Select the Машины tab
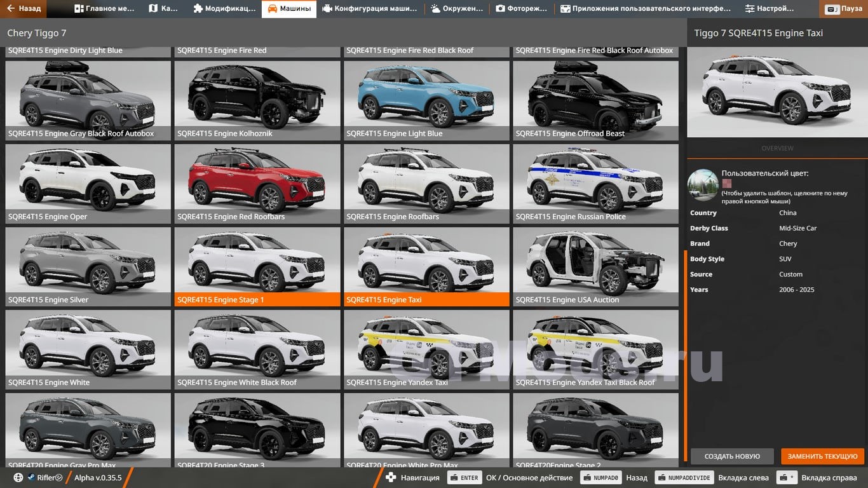Screen dimensions: 868x488 (x=289, y=9)
